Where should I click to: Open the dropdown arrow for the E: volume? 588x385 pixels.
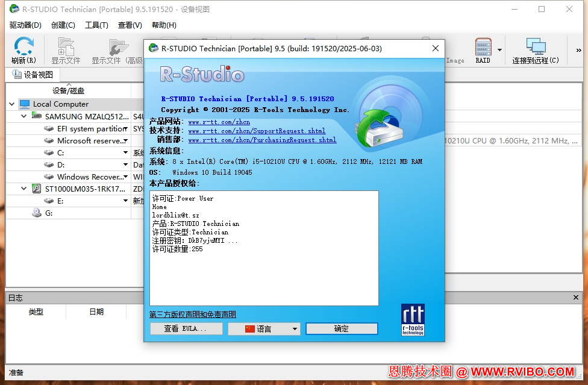click(126, 201)
